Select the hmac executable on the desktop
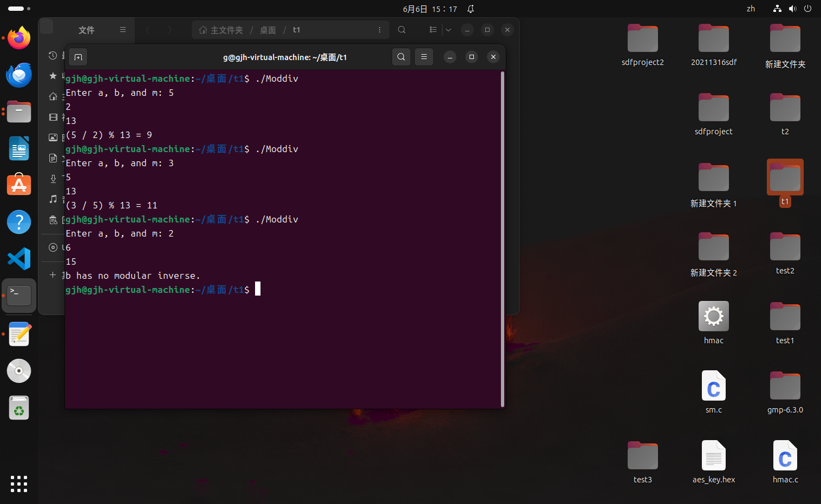This screenshot has width=821, height=504. pyautogui.click(x=714, y=323)
